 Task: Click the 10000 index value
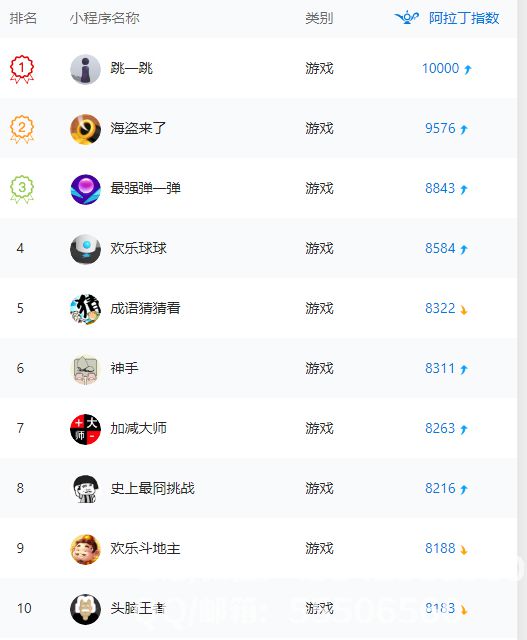(440, 68)
